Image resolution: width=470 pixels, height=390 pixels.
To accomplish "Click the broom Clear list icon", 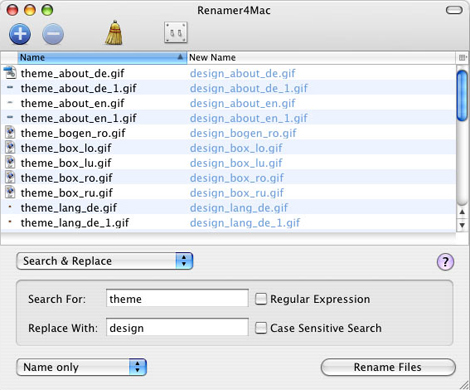I will tap(114, 33).
